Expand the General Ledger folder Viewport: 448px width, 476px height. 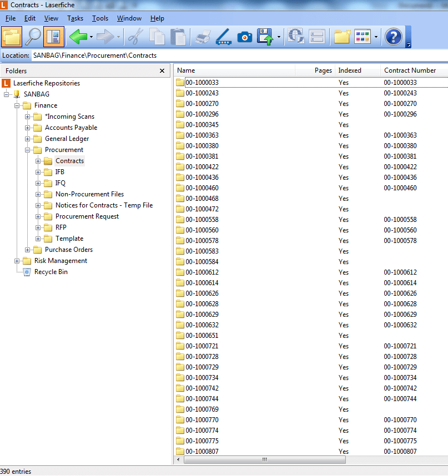[27, 139]
